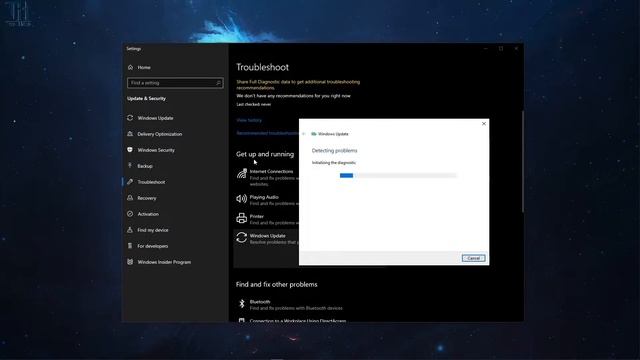This screenshot has height=360, width=640.
Task: Click Get up and running heading
Action: [x=265, y=154]
